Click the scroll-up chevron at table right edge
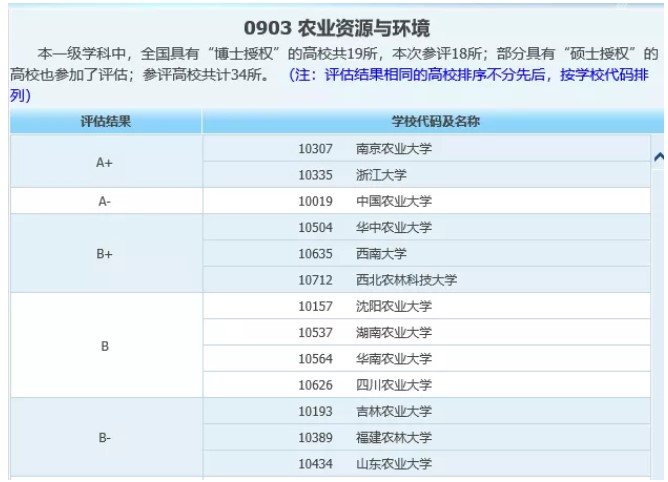 659,157
